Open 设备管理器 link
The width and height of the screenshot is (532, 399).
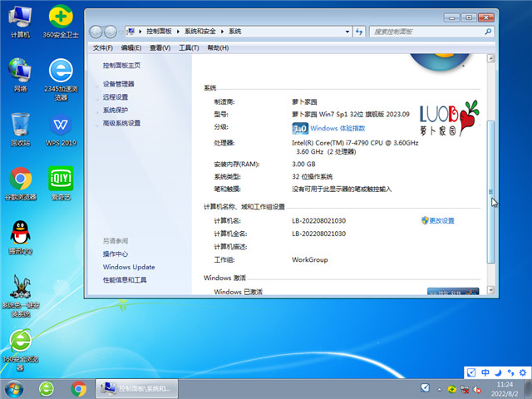coord(118,84)
